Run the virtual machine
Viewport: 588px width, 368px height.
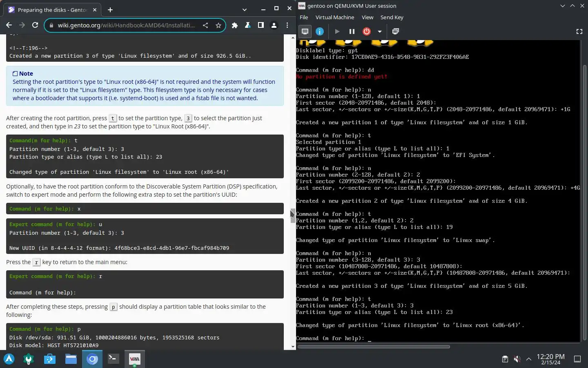pos(337,31)
